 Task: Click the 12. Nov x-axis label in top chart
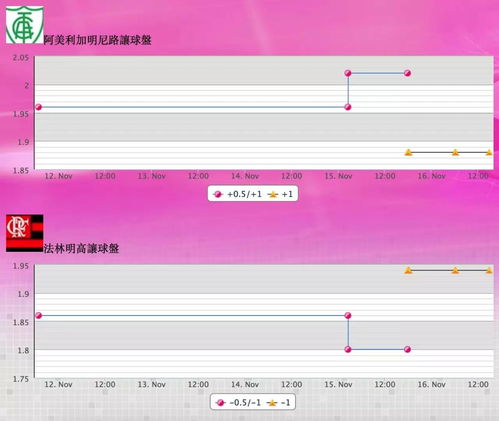tap(58, 176)
